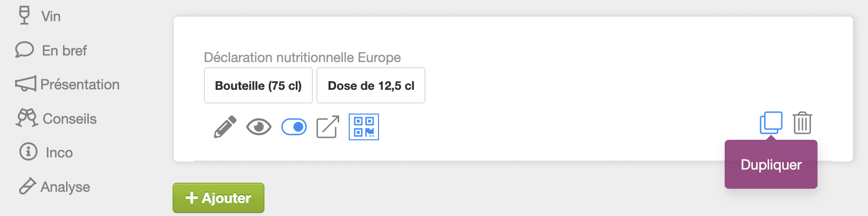This screenshot has width=868, height=216.
Task: Open the external link arrow icon
Action: 328,127
